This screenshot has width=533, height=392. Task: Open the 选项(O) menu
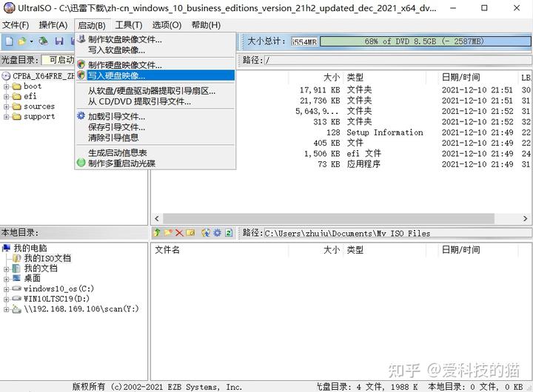click(167, 25)
